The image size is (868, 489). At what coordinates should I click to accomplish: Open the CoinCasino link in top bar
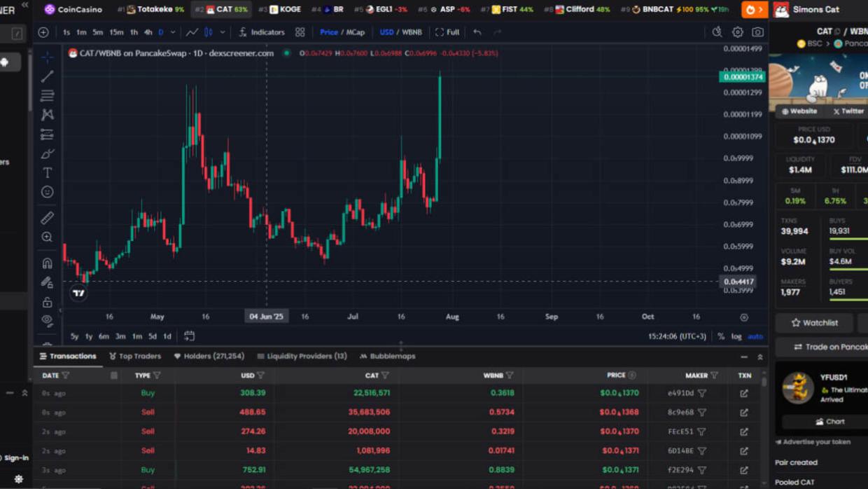(x=73, y=9)
